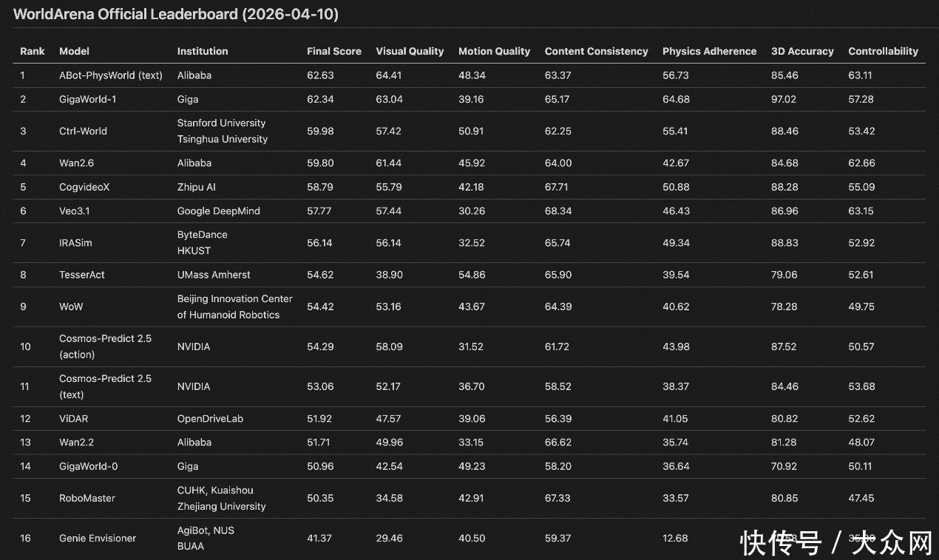The height and width of the screenshot is (560, 939).
Task: Click the Physics Adherence column header
Action: (709, 51)
